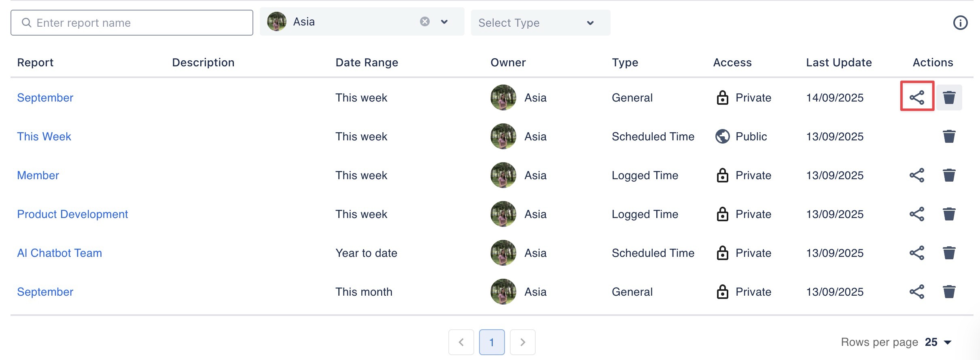Open the AI Chatbot Team report
The height and width of the screenshot is (360, 980).
[59, 253]
